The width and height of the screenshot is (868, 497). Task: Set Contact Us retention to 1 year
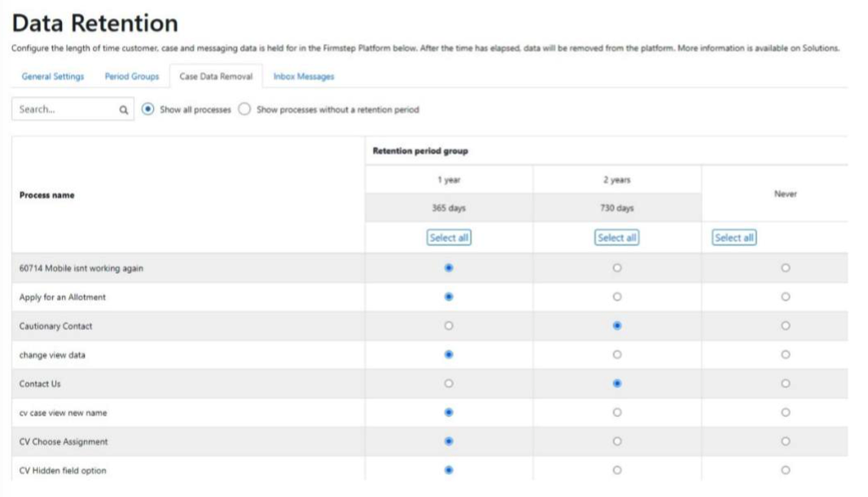pyautogui.click(x=449, y=384)
